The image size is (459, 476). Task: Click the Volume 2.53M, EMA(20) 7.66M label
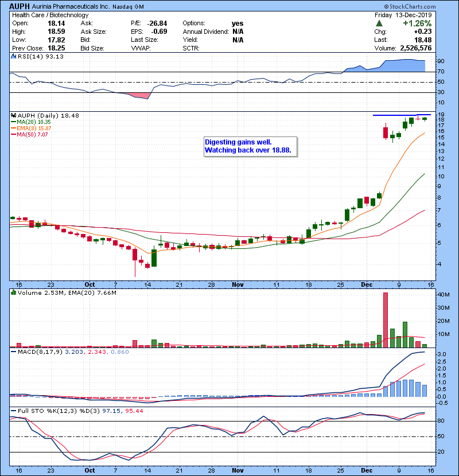pyautogui.click(x=67, y=292)
